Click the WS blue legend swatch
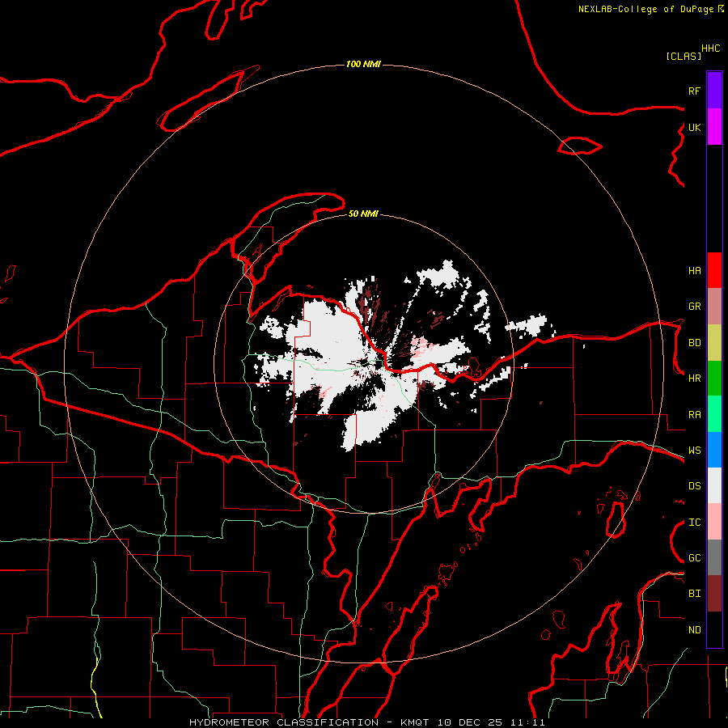 coord(714,450)
